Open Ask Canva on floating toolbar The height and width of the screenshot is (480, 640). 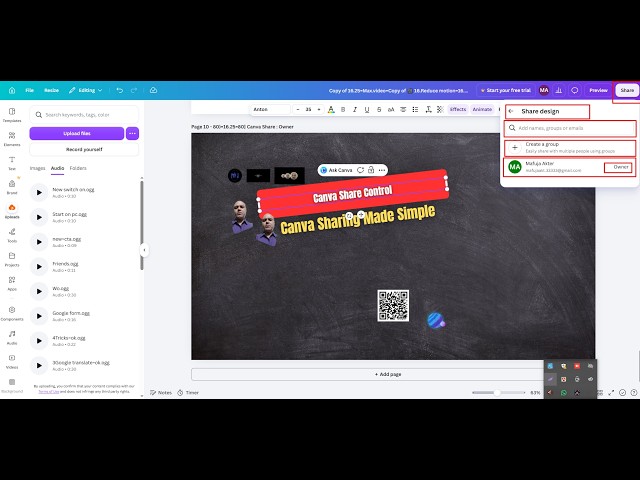(x=336, y=170)
